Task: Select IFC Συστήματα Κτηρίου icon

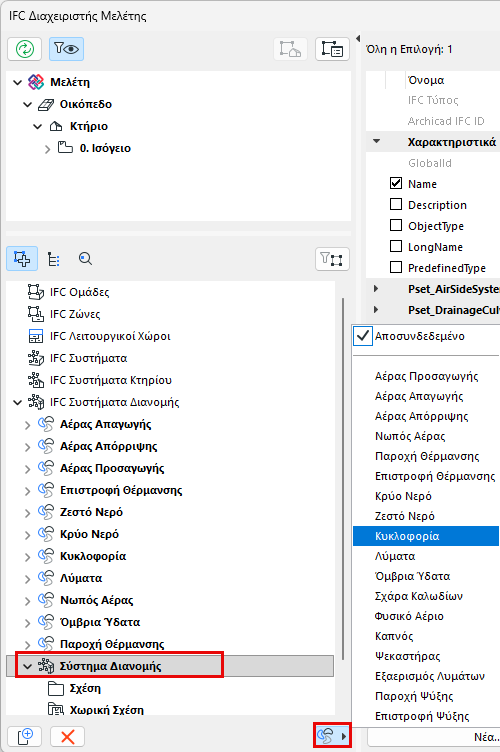Action: 35,380
